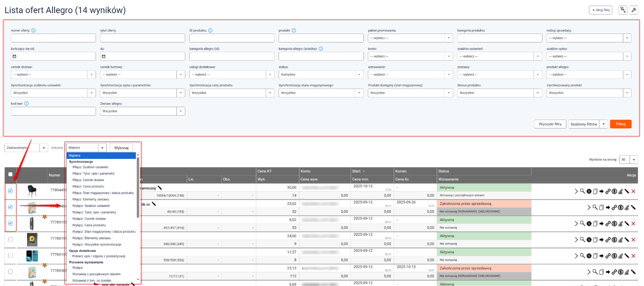Click percent badge icon in first offer row
Image resolution: width=644 pixels, height=286 pixels.
coord(589,191)
